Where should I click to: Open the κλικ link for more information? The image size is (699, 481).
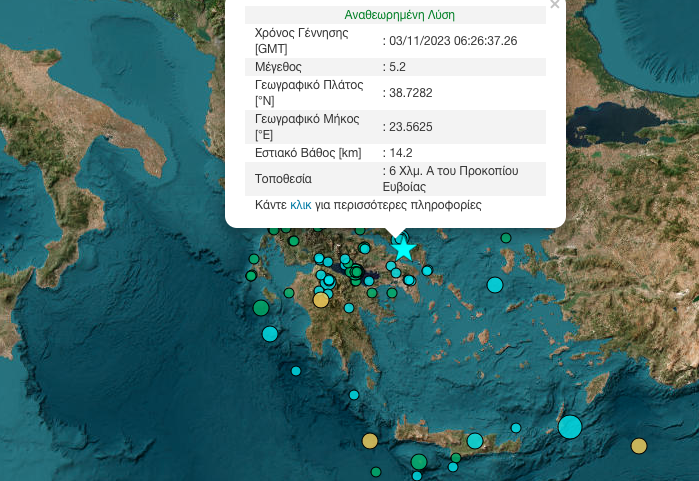[300, 205]
